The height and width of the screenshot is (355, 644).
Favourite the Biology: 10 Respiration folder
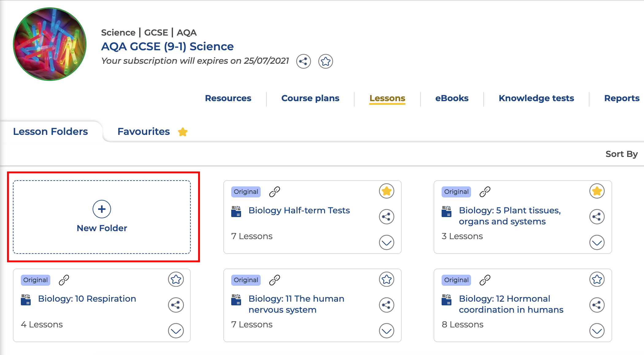[x=176, y=279]
